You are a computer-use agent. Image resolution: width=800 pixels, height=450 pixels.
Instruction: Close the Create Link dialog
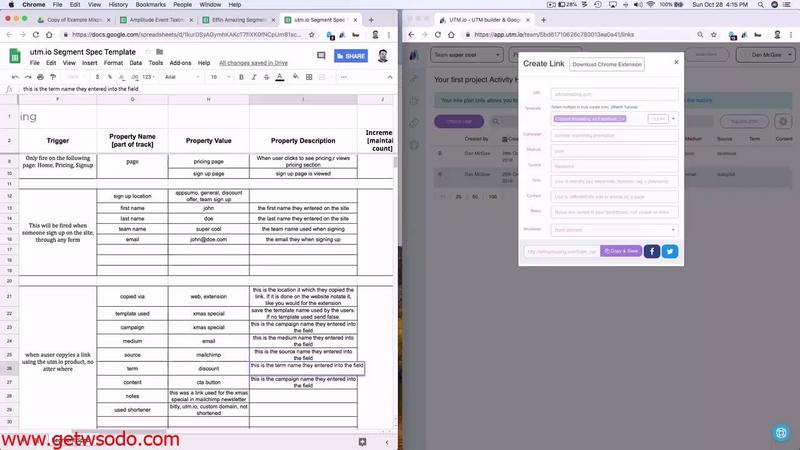(677, 62)
